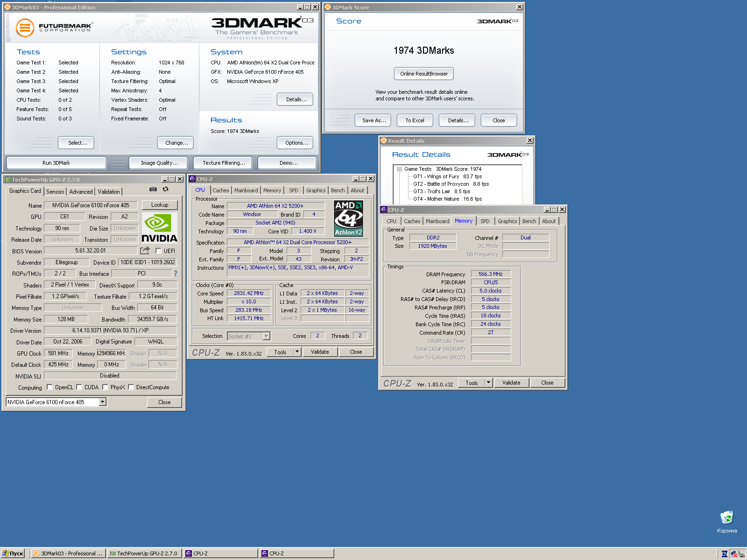Screen dimensions: 747x560
Task: Click AMD Athlon X2 logo in CPU-Z
Action: coord(348,218)
